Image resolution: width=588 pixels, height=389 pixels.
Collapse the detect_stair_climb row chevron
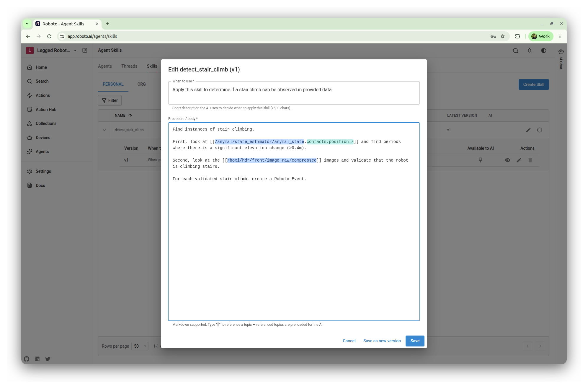point(104,130)
